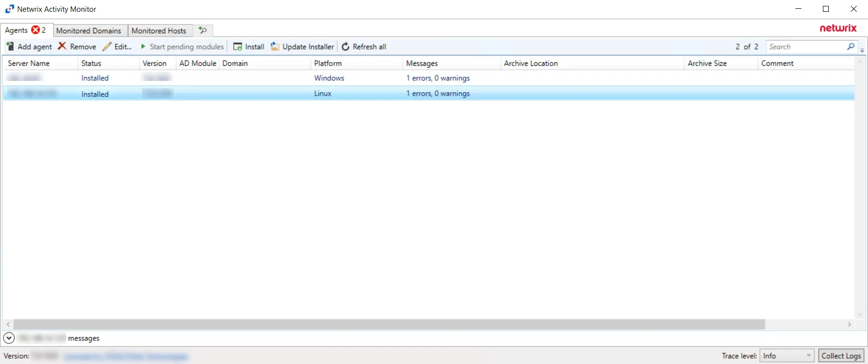Click the magnifier icon in Search box

(851, 47)
